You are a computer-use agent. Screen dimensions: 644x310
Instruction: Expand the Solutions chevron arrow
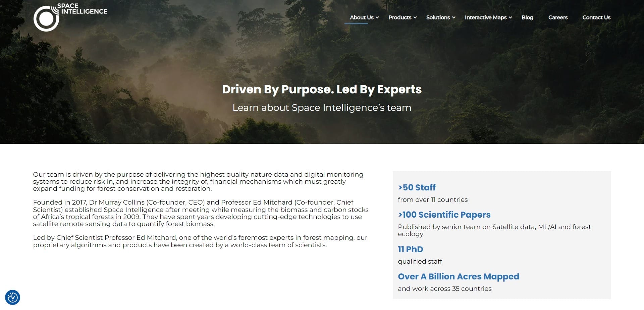coord(454,17)
